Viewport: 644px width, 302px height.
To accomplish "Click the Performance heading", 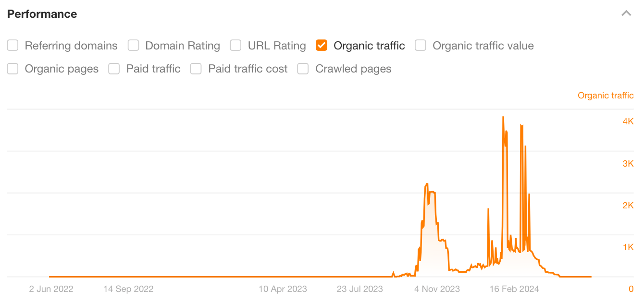I will 42,14.
